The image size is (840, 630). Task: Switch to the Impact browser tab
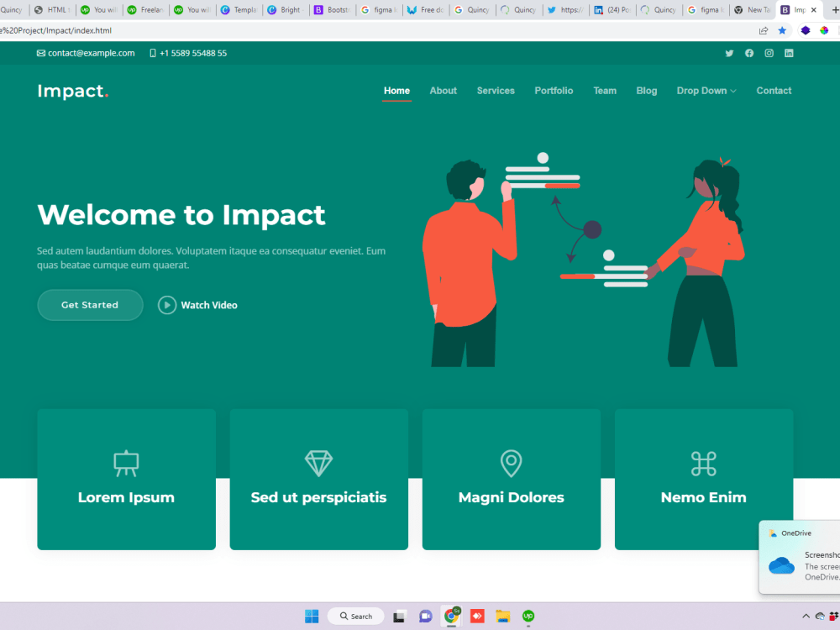(x=798, y=9)
